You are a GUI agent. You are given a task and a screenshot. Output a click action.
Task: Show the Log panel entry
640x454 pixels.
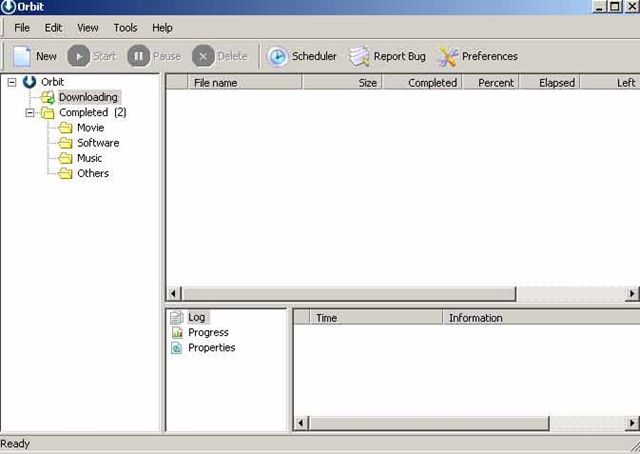pyautogui.click(x=197, y=317)
